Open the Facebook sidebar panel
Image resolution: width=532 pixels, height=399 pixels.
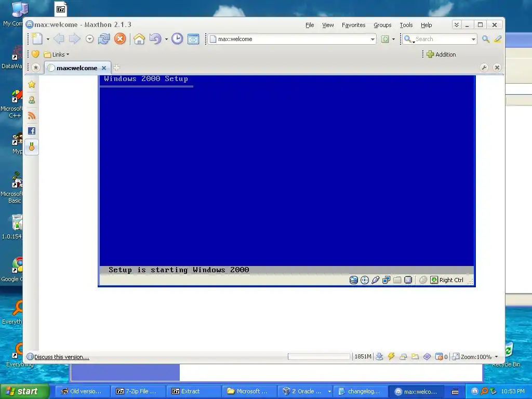point(32,131)
